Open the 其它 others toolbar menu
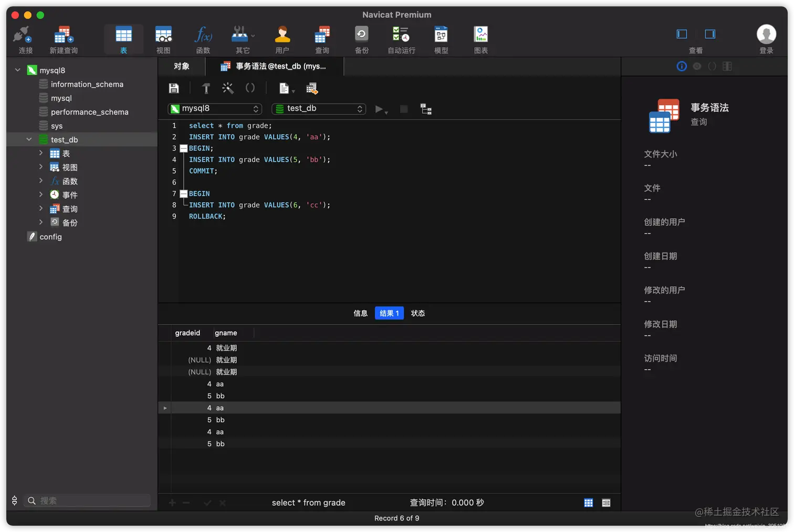This screenshot has height=532, width=794. [243, 40]
